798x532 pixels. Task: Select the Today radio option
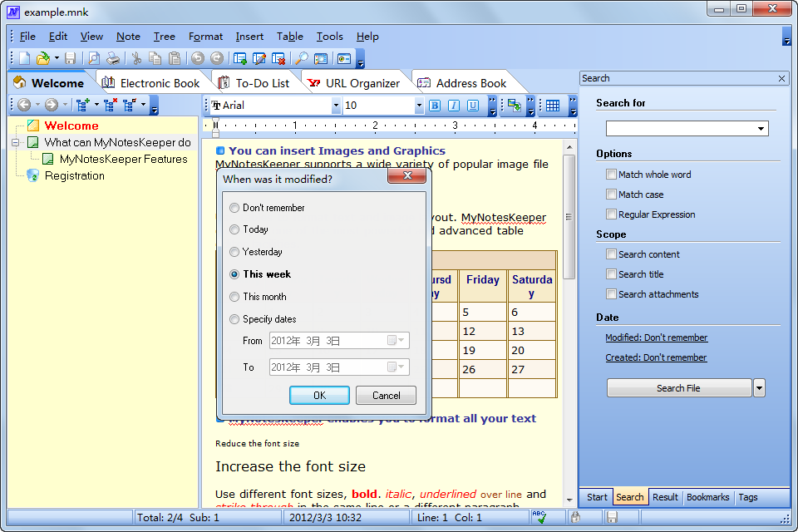pos(234,229)
